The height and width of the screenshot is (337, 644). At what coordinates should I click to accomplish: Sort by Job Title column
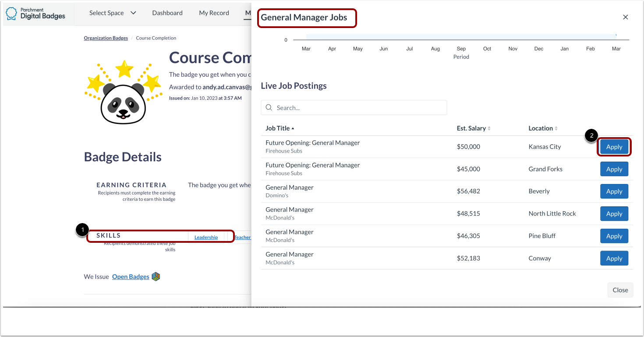tap(280, 128)
